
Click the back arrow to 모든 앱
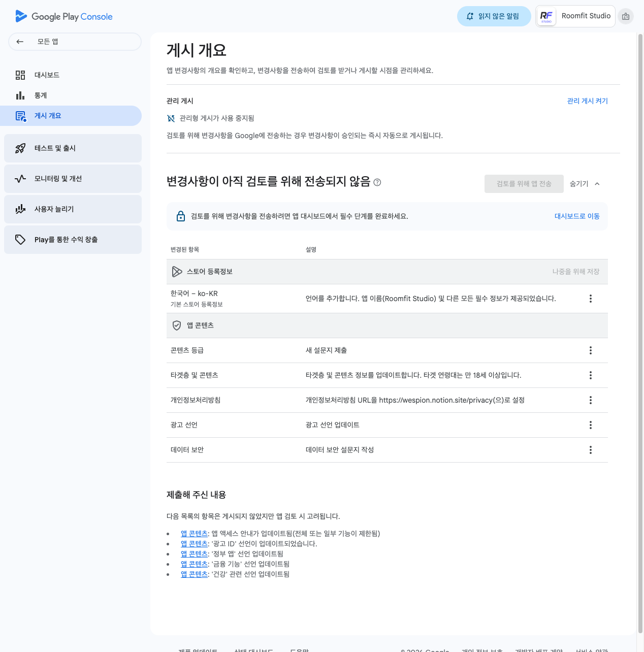[x=20, y=42]
